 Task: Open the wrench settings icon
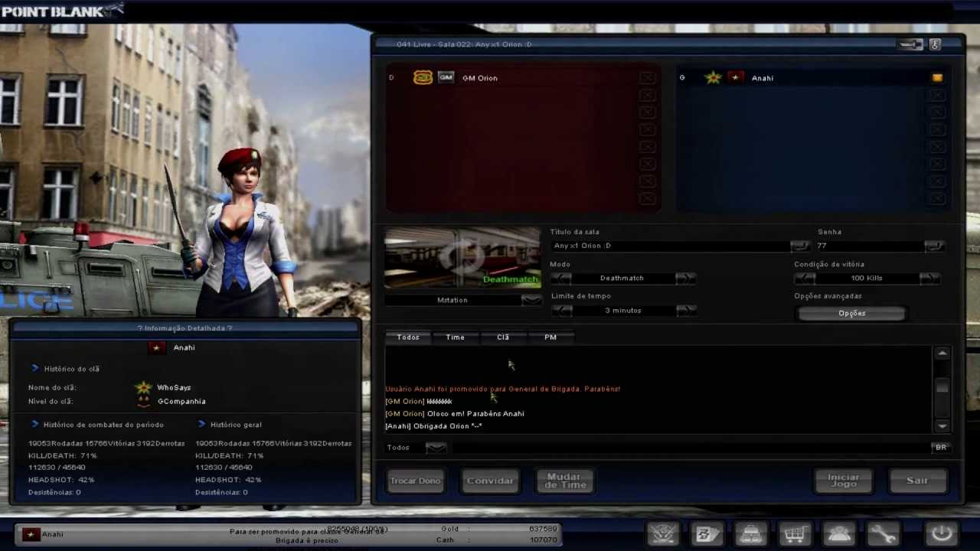(x=883, y=533)
